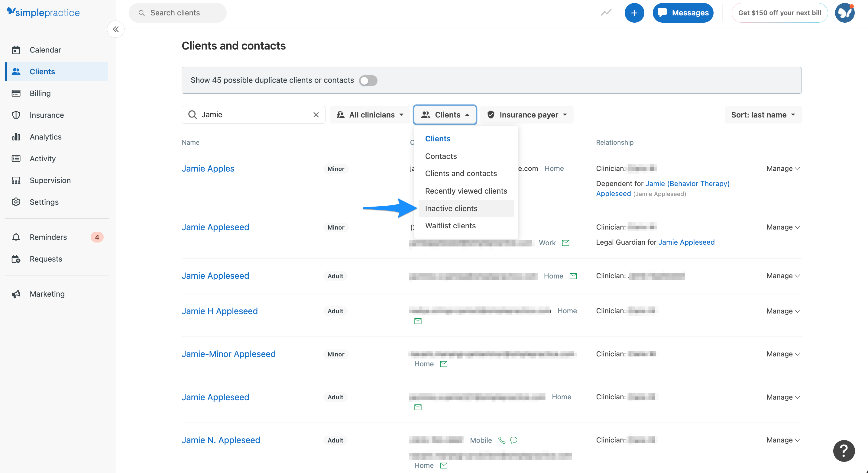Viewport: 868px width, 473px height.
Task: Open the Marketing section
Action: 47,294
